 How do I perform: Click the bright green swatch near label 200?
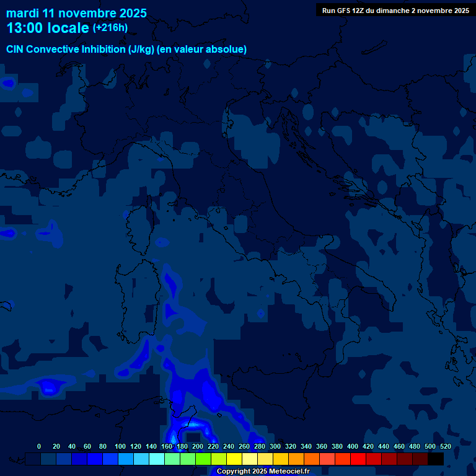(203, 459)
